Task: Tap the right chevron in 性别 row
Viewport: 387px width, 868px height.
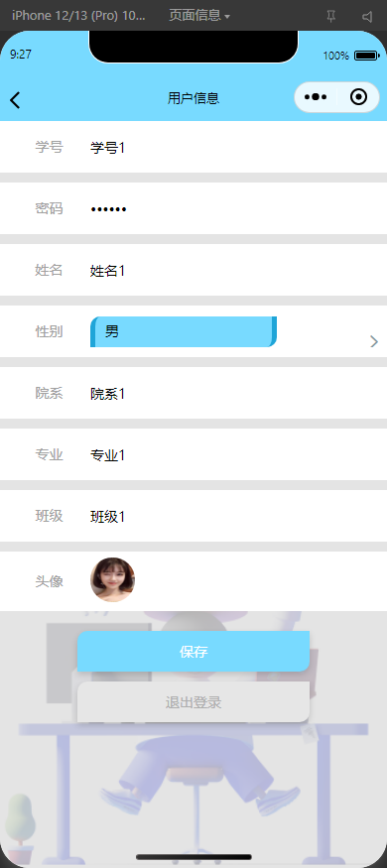Action: (x=374, y=341)
